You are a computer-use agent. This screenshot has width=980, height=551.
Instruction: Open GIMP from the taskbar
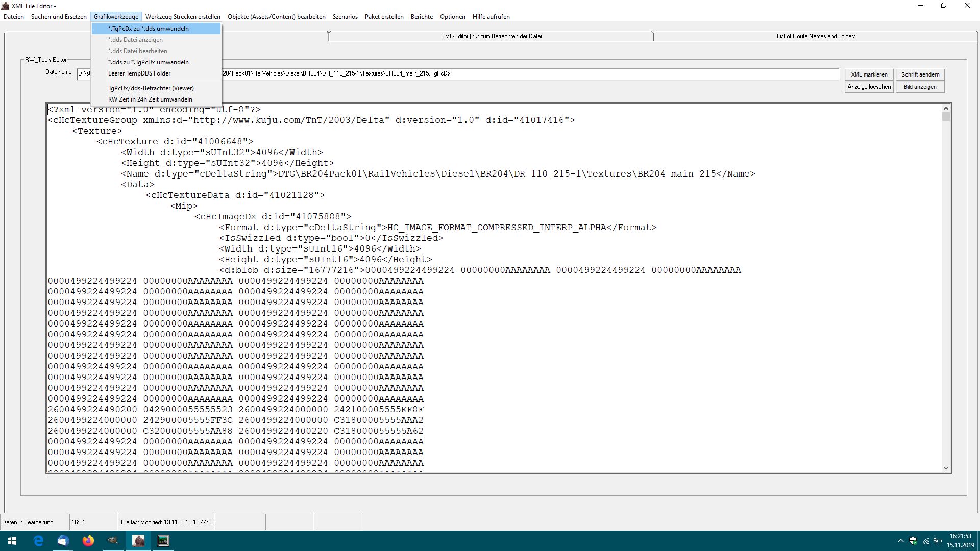[113, 540]
